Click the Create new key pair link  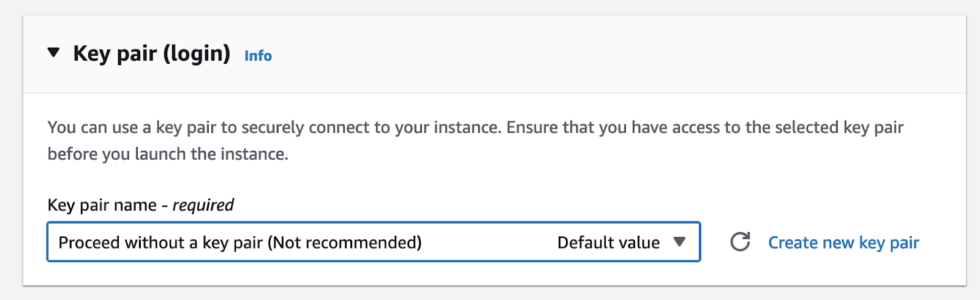843,243
